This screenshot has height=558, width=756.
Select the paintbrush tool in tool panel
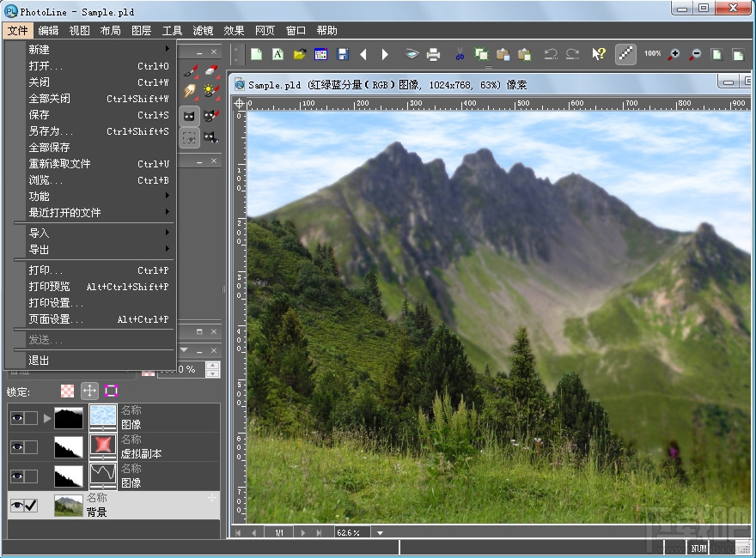191,71
